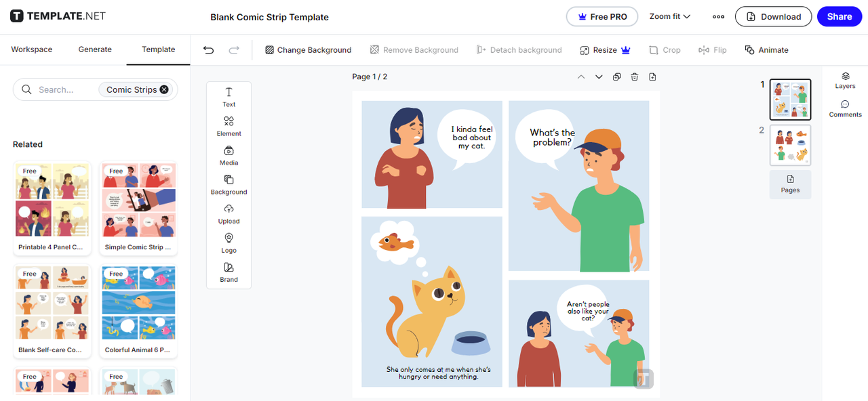
Task: Click Detach background option
Action: [519, 50]
